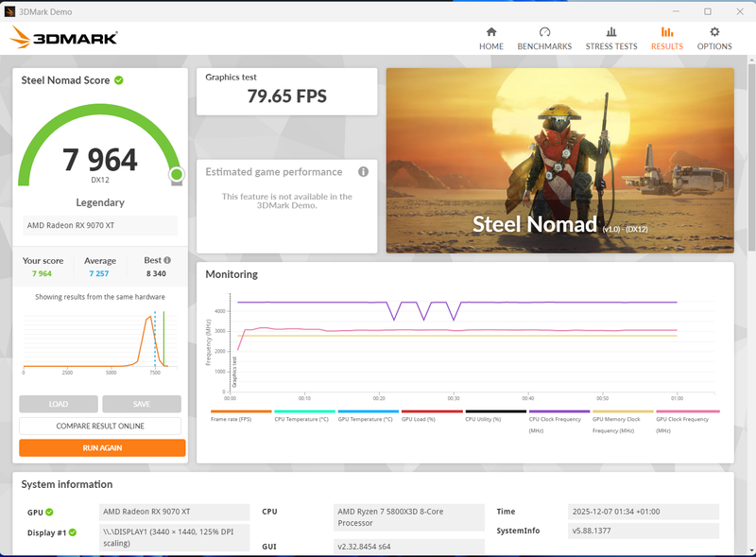The image size is (756, 557).
Task: Click the STRESS TESTS menu label
Action: pos(611,46)
